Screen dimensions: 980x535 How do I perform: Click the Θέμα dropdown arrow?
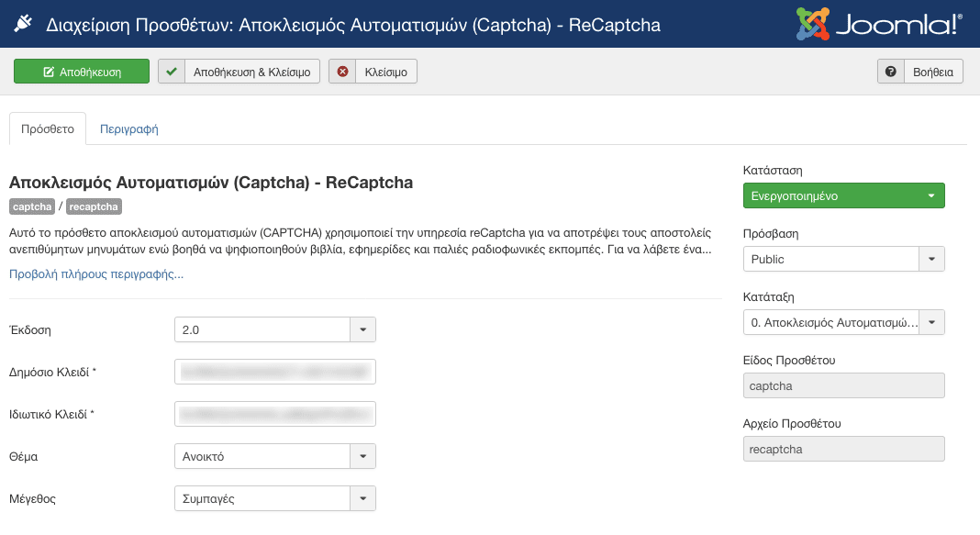coord(363,456)
